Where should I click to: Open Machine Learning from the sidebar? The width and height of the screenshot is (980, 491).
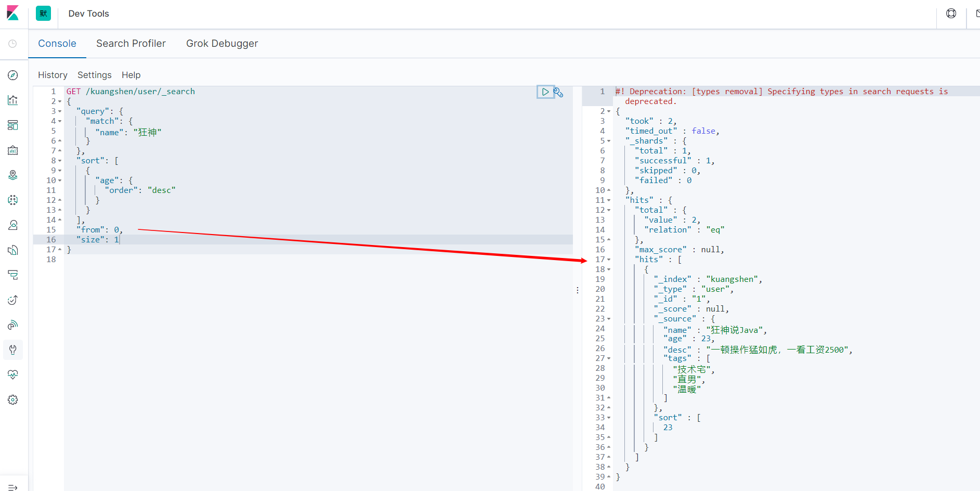(13, 200)
